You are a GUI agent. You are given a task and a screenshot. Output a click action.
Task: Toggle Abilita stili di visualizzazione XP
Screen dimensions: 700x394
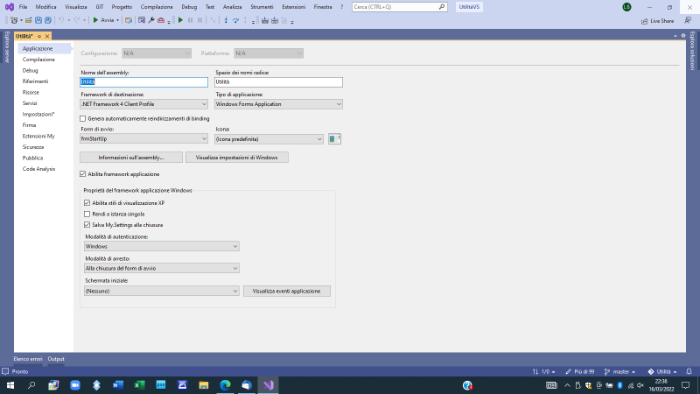pos(87,203)
